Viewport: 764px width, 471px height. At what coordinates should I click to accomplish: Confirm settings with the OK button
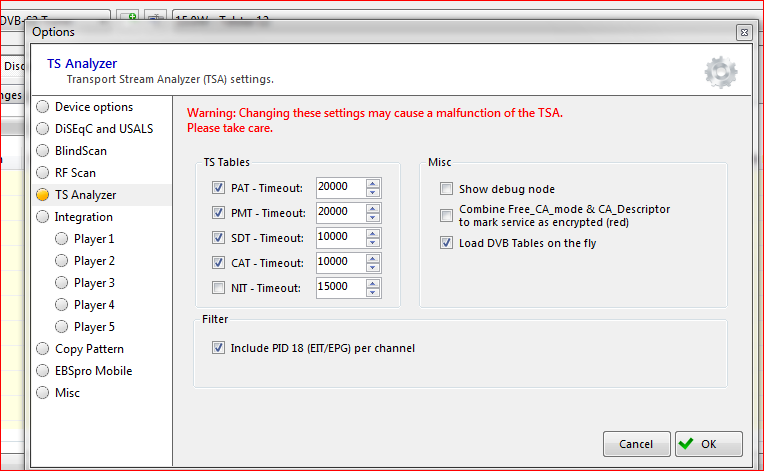(708, 444)
